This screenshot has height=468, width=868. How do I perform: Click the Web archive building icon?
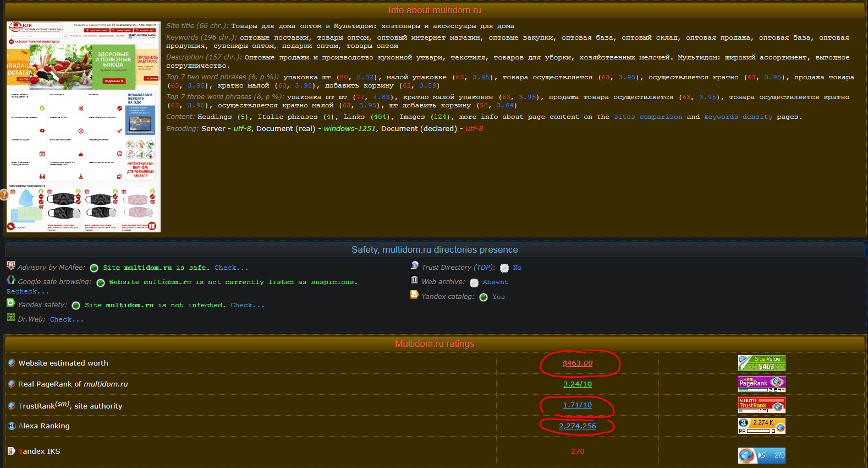(x=415, y=280)
